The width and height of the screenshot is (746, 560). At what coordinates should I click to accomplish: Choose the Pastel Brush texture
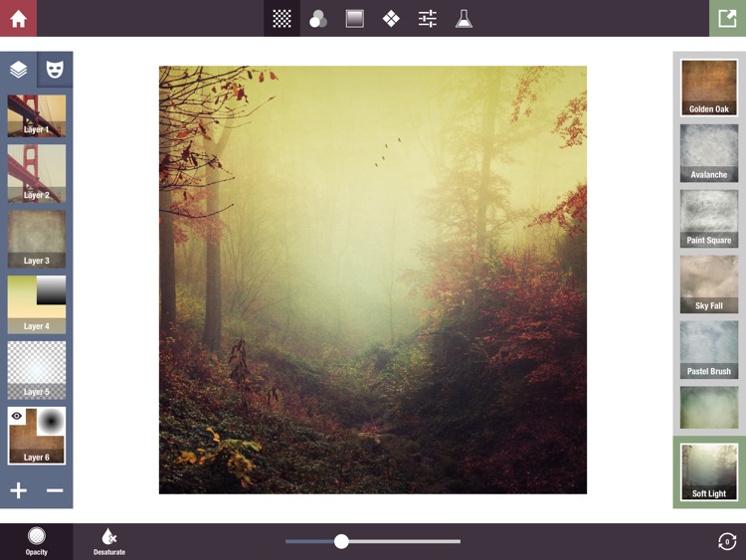[709, 350]
